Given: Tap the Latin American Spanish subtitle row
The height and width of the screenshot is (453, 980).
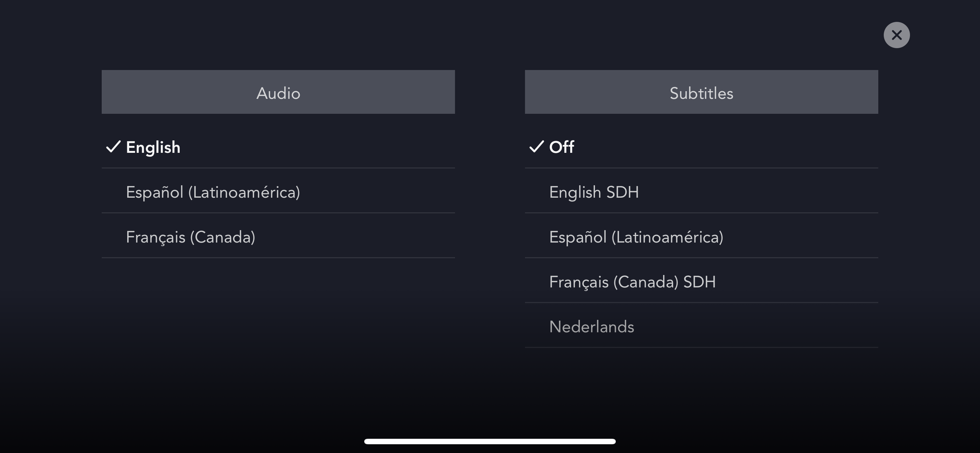Looking at the screenshot, I should point(701,237).
